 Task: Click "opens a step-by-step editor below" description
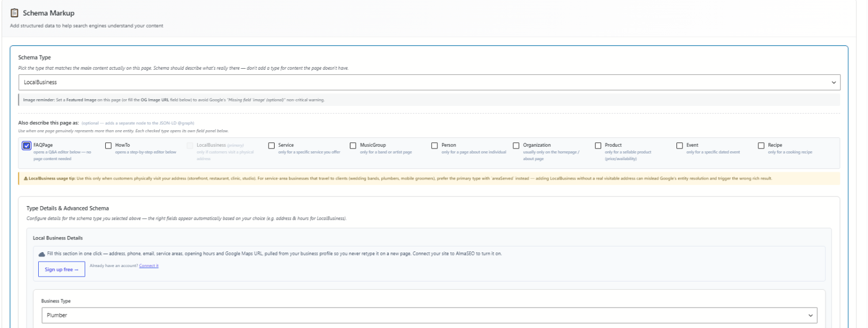(146, 152)
